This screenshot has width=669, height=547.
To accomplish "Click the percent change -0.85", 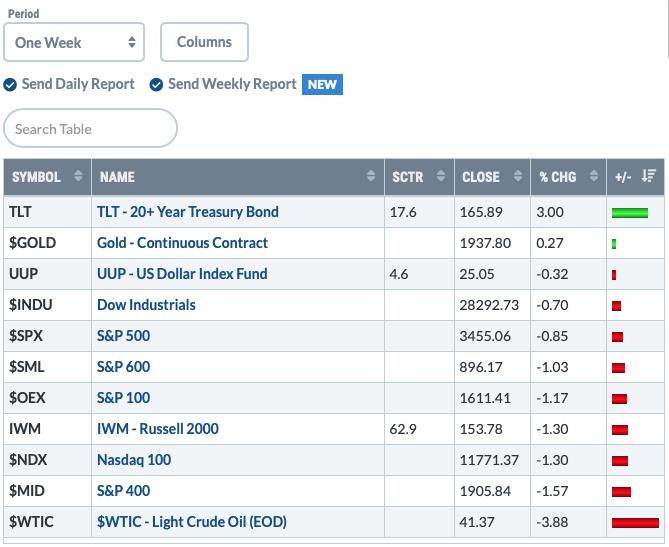I will 552,336.
